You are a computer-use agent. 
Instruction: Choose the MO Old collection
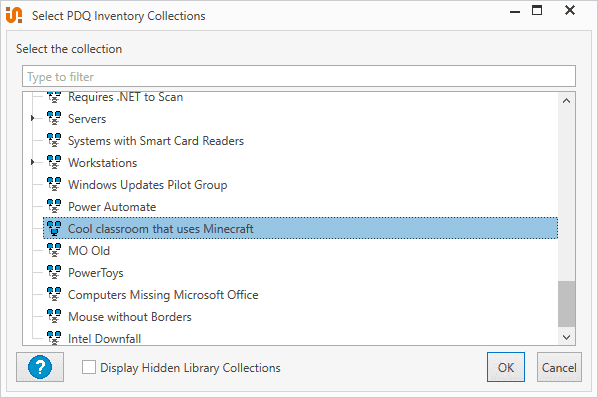pyautogui.click(x=89, y=251)
